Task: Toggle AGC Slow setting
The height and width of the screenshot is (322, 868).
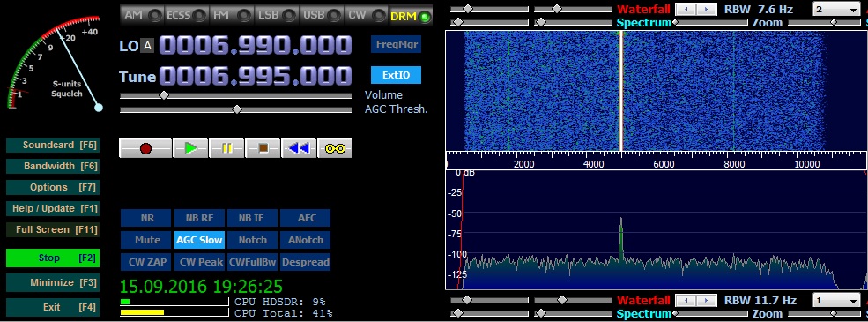Action: (199, 240)
